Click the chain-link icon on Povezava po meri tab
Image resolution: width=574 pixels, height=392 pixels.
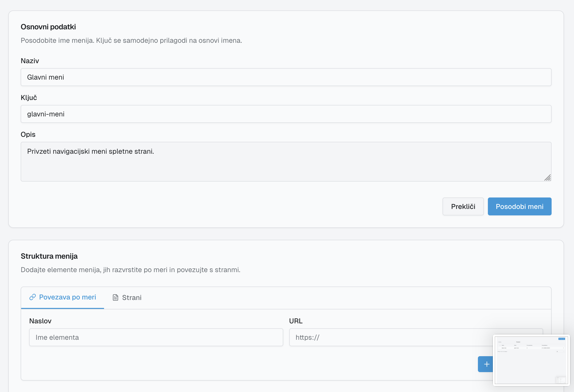click(33, 297)
